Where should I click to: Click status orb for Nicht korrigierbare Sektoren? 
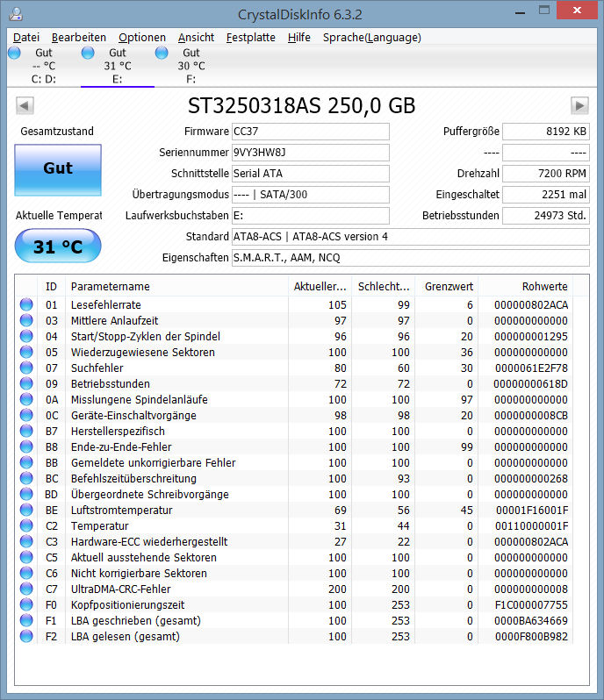tap(26, 573)
